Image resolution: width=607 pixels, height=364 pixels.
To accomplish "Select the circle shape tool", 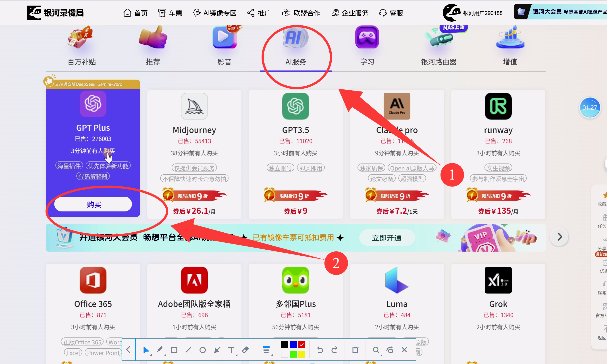I will pyautogui.click(x=202, y=350).
